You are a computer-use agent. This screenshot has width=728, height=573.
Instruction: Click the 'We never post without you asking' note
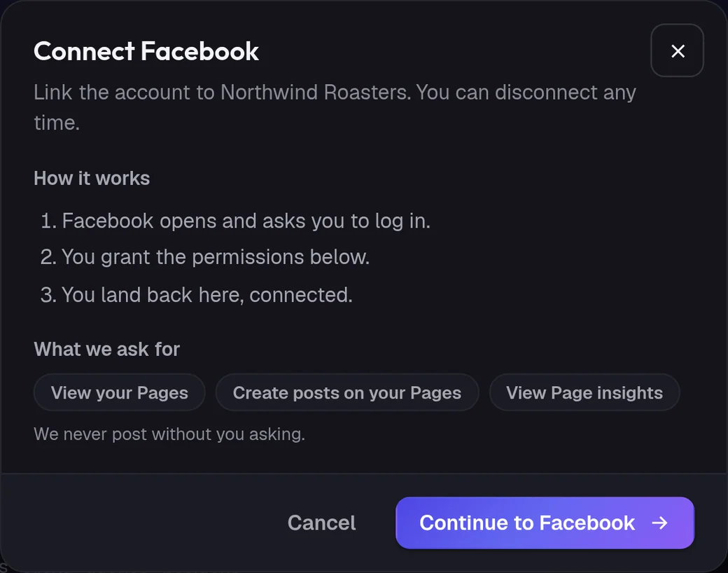[x=169, y=434]
